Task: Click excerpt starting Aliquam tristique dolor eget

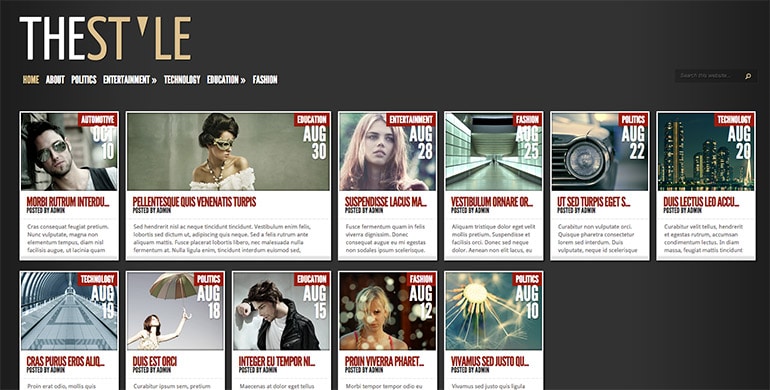Action: [493, 238]
